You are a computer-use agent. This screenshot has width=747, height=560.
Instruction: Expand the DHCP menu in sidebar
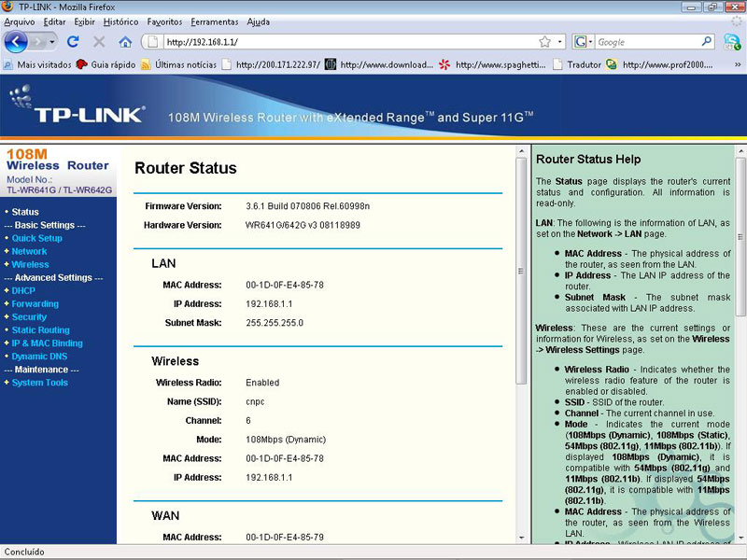(x=23, y=290)
